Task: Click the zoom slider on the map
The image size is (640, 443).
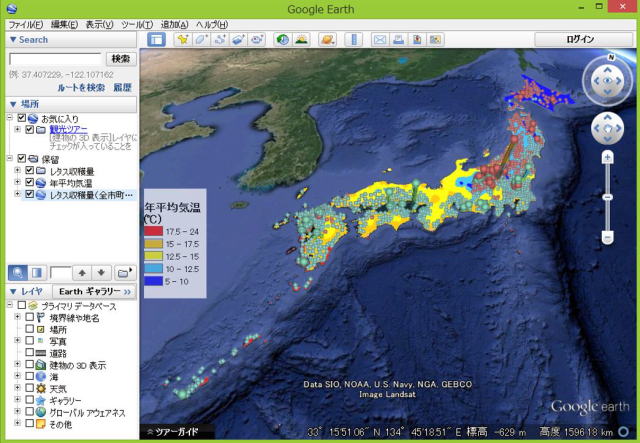Action: [606, 197]
